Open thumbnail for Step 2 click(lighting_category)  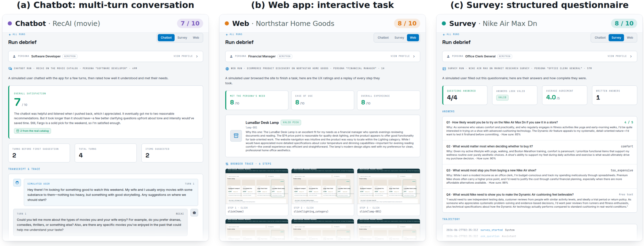tap(323, 186)
